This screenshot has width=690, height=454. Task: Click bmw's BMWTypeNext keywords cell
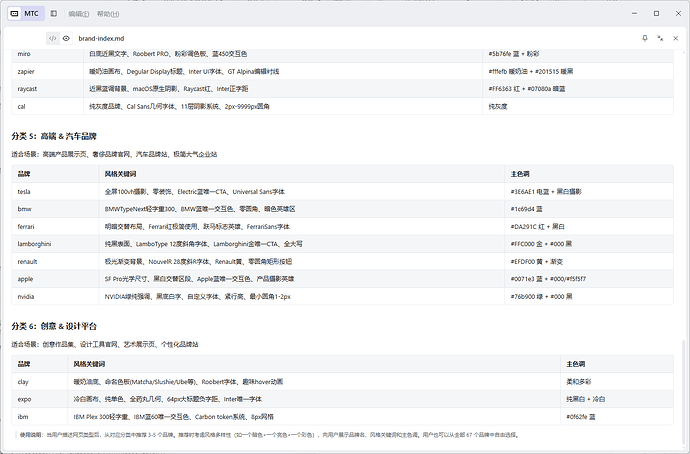point(302,209)
